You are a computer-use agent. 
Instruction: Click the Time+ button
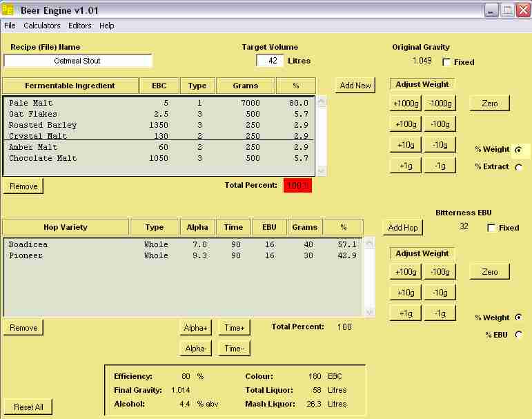[x=234, y=328]
